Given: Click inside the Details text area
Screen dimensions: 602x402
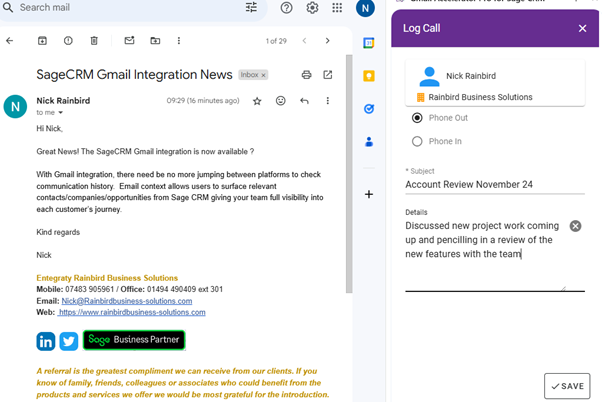Looking at the screenshot, I should click(486, 254).
